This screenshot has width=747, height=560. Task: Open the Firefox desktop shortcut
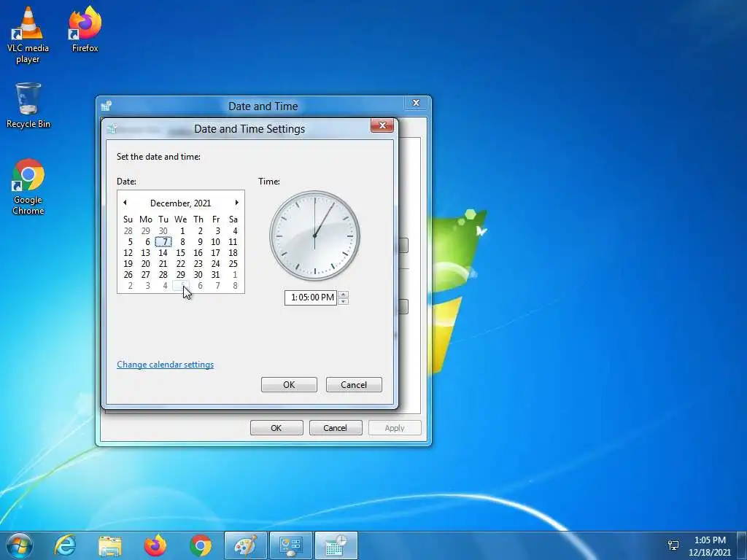(85, 29)
